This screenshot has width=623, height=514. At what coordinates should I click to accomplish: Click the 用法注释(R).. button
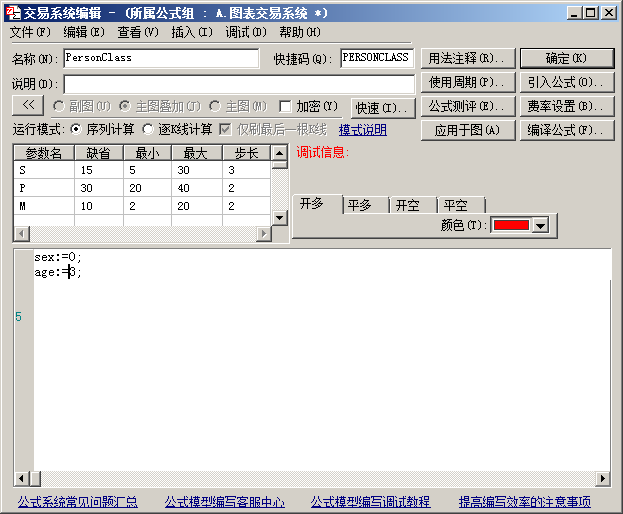click(468, 59)
